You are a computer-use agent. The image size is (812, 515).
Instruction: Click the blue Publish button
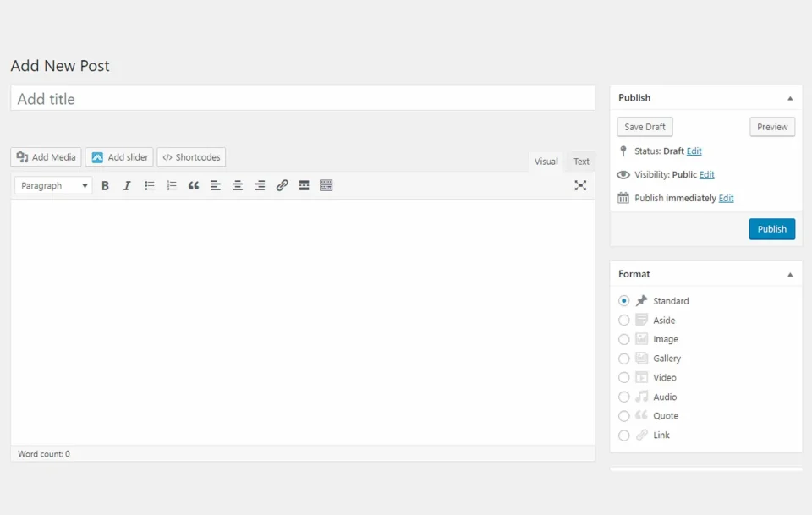click(771, 229)
